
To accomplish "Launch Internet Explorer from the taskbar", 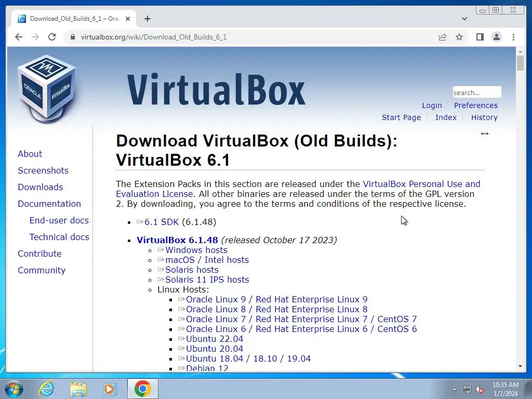I will [46, 389].
